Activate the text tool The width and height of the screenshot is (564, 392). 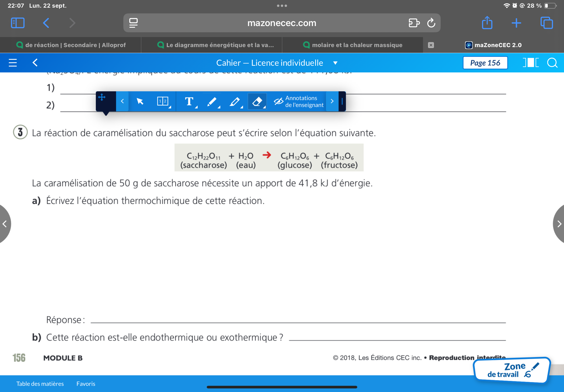point(189,101)
